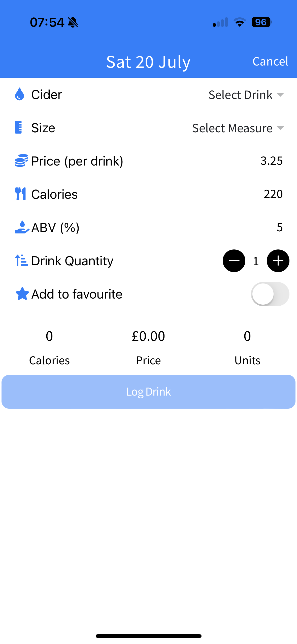Increase drink quantity with plus button
The image size is (297, 644).
click(278, 261)
